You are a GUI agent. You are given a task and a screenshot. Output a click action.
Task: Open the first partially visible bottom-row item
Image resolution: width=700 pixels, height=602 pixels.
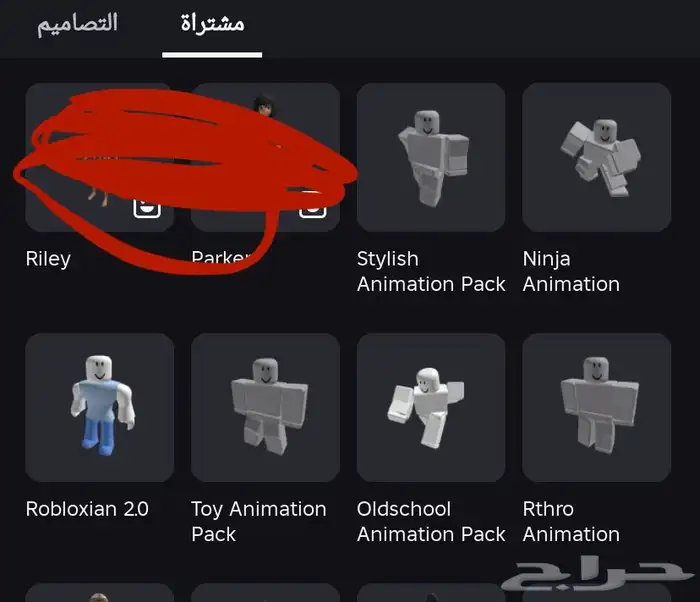click(100, 593)
